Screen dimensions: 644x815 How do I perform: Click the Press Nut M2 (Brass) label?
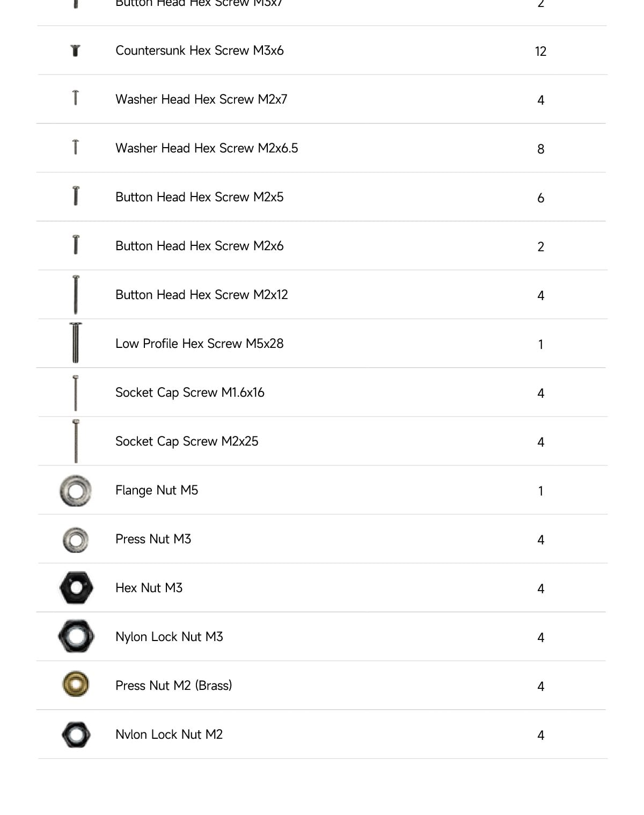tap(174, 686)
